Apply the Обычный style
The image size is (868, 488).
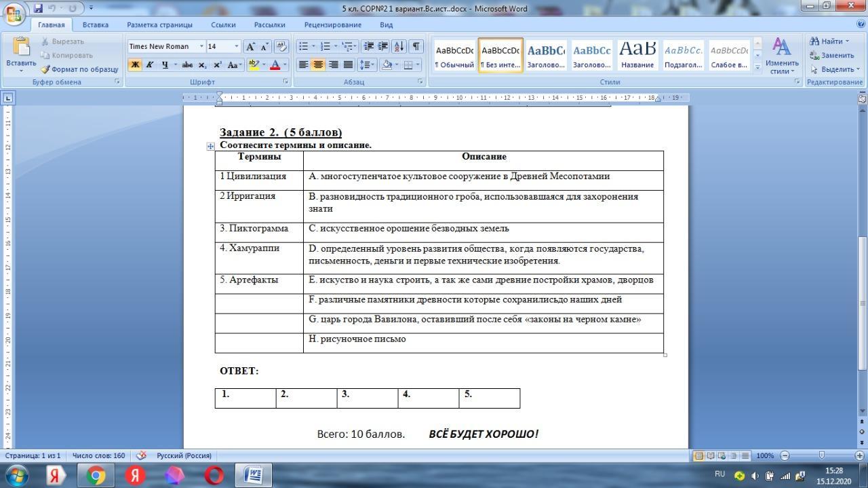pyautogui.click(x=454, y=55)
